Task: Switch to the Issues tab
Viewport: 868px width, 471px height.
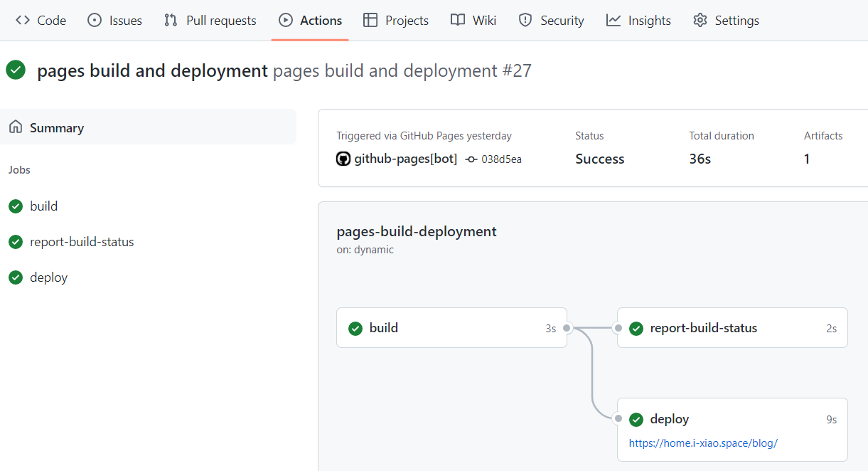Action: tap(114, 21)
